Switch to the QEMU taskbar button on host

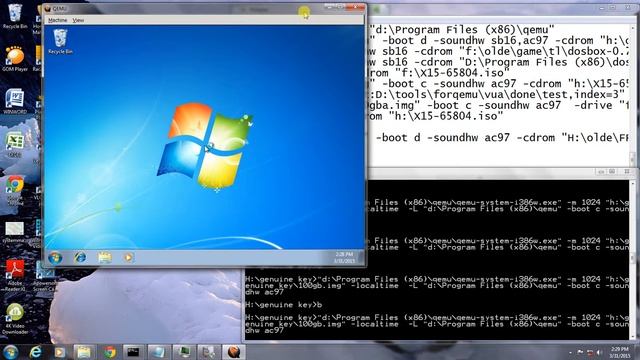233,352
